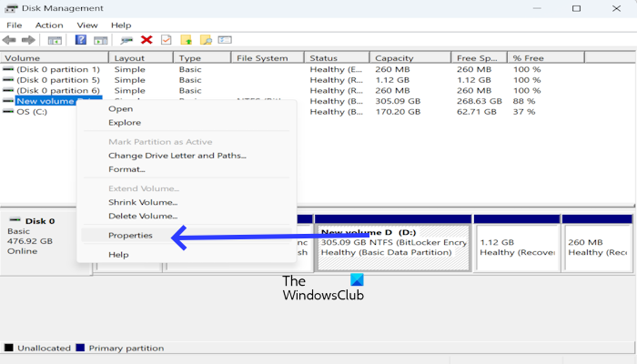Choose Properties from the context menu
Viewport: 637px width, 364px height.
[x=130, y=235]
